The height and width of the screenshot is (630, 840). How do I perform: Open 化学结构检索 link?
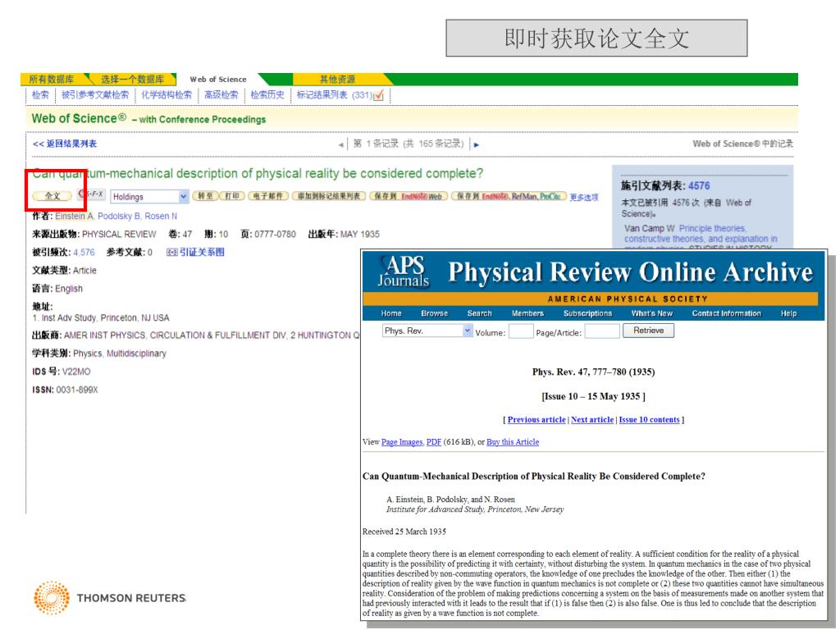pos(166,95)
